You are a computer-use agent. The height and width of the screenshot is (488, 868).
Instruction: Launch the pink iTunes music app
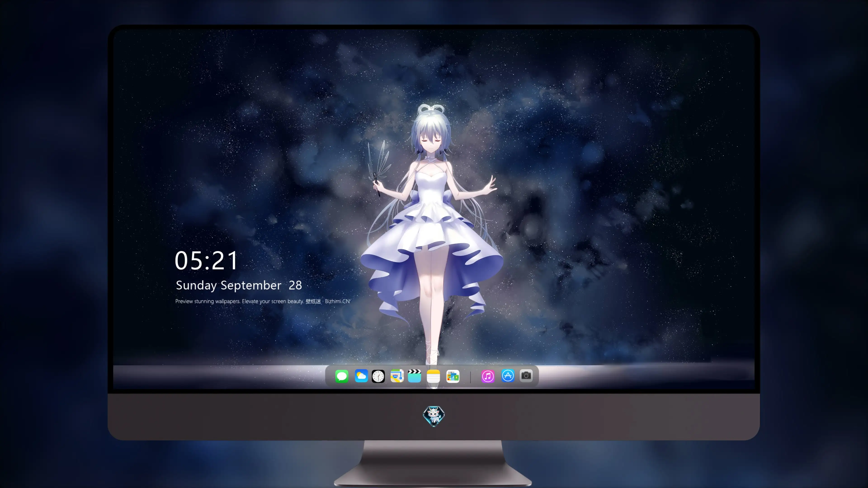click(488, 376)
